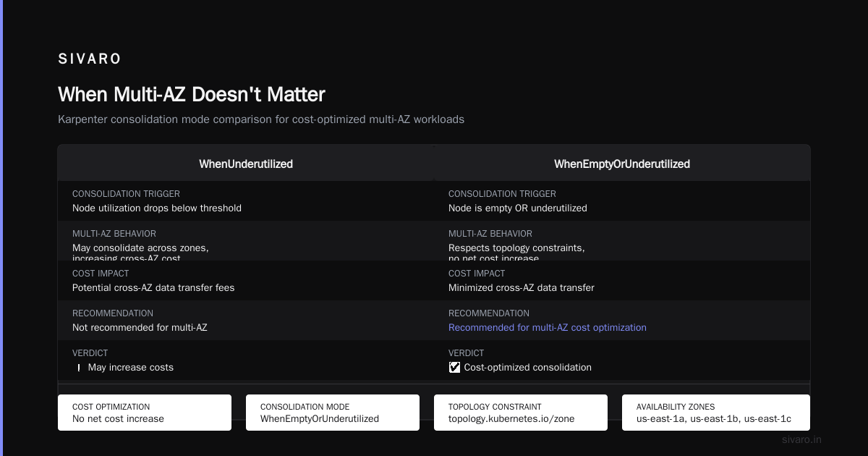Image resolution: width=868 pixels, height=456 pixels.
Task: Select Not recommended for multi-AZ text
Action: coord(140,328)
